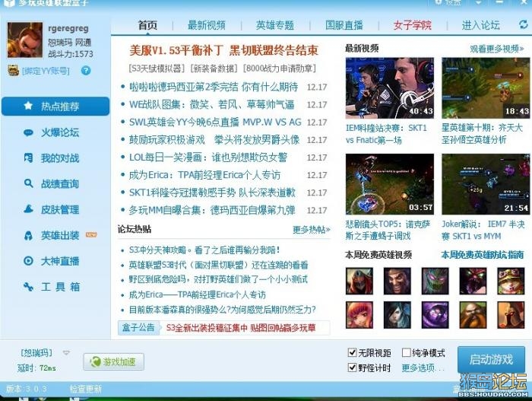The image size is (532, 401).
Task: Select the green-eyed hero portrait in top row
Action: tap(435, 281)
